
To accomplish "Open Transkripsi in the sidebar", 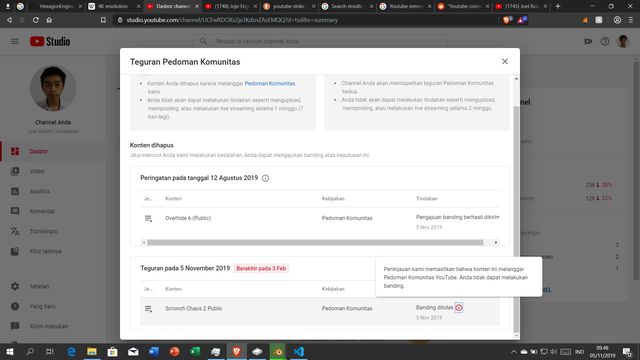I will pos(53,231).
